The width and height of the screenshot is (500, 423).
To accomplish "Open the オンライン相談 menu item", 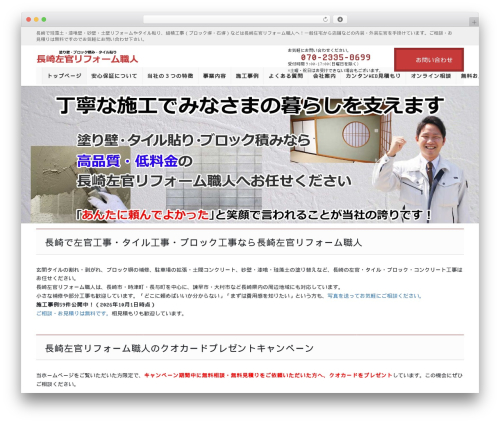I will pyautogui.click(x=431, y=76).
